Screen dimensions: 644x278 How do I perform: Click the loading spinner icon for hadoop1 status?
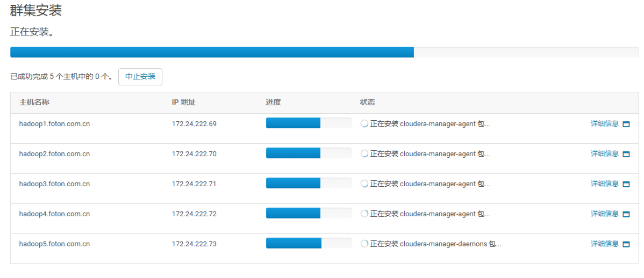coord(364,123)
